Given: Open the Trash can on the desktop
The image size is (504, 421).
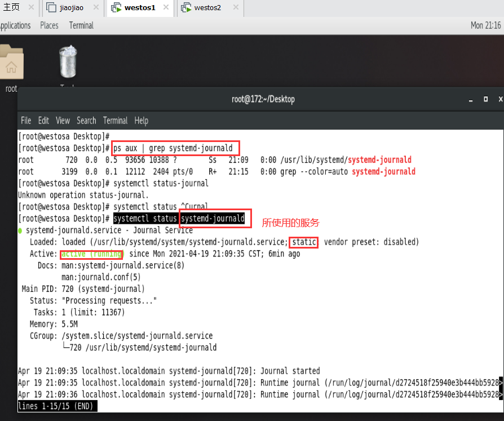Looking at the screenshot, I should [68, 61].
